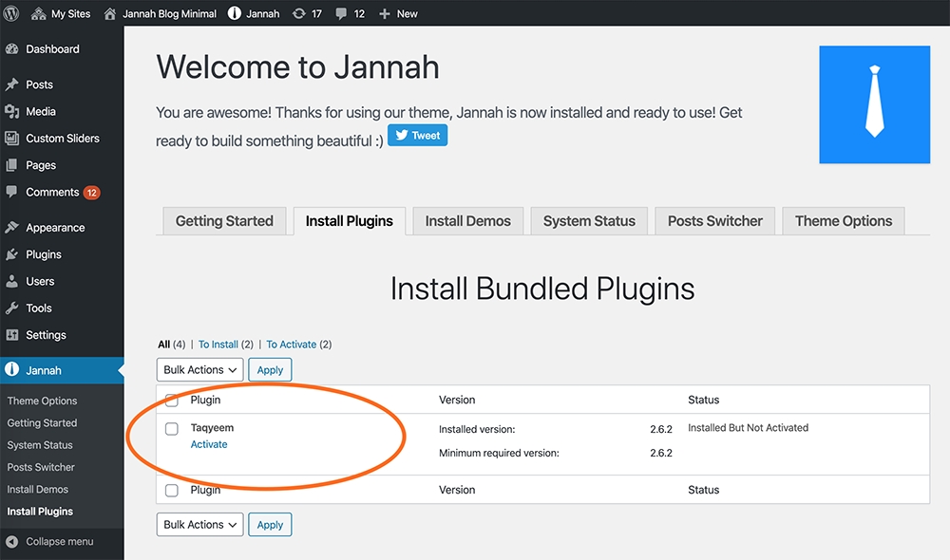950x560 pixels.
Task: Click the home icon beside Jannah Blog Minimal
Action: coord(109,13)
